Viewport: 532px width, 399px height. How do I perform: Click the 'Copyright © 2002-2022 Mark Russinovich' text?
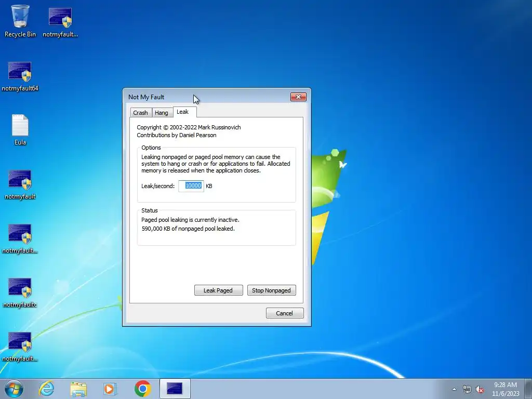(189, 127)
